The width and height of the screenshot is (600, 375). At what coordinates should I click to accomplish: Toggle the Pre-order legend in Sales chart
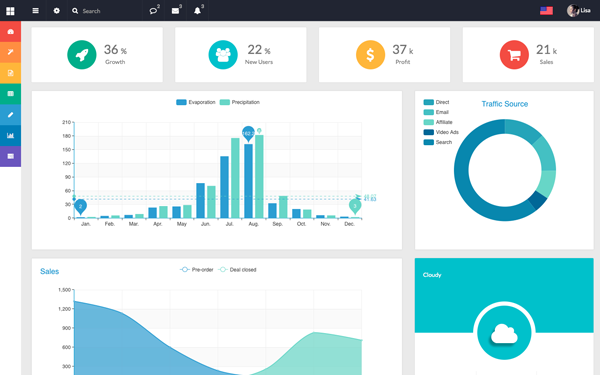196,270
